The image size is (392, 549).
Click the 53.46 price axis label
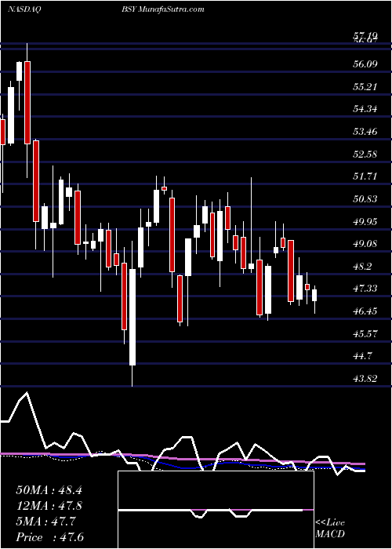click(365, 131)
